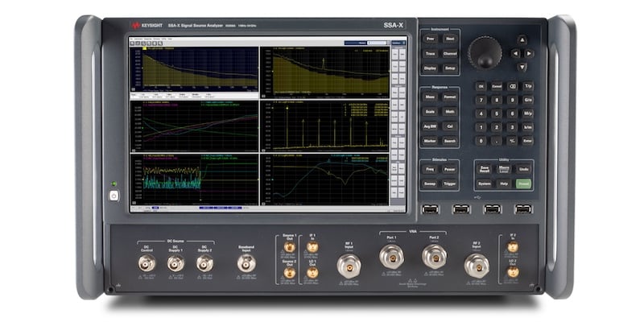Tap the Search key

pyautogui.click(x=450, y=141)
